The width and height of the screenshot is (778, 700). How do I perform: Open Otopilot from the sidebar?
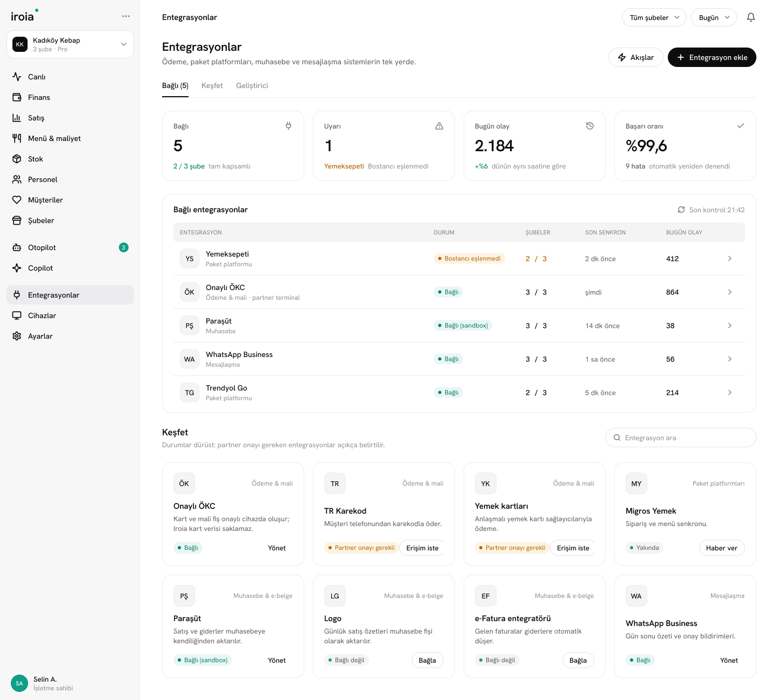pyautogui.click(x=70, y=247)
